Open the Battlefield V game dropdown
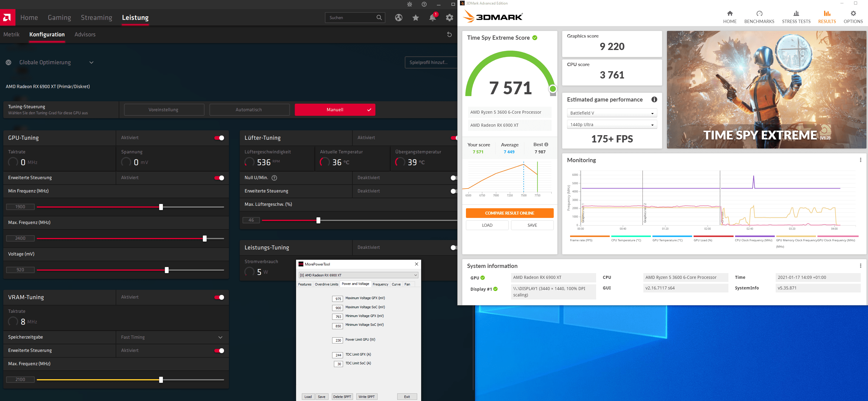 (x=612, y=113)
